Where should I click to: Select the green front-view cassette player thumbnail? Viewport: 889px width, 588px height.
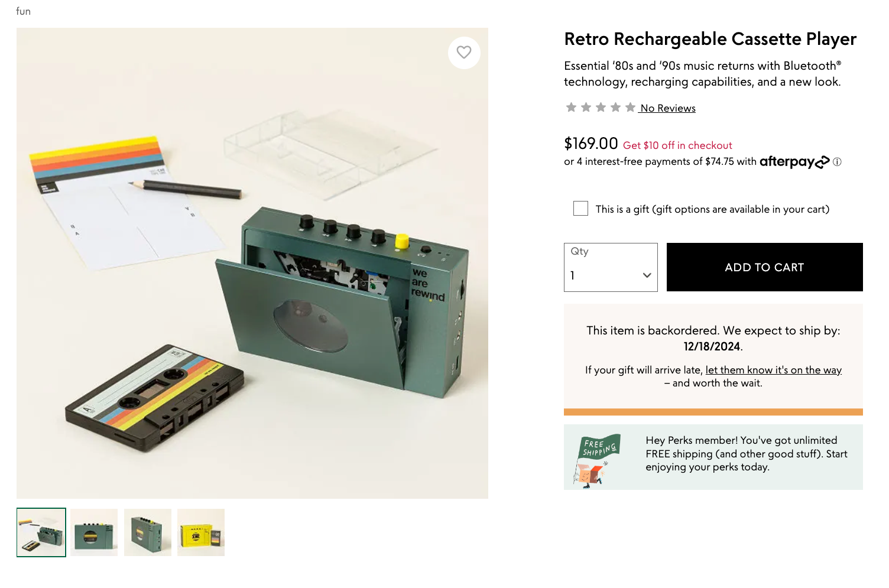coord(94,532)
